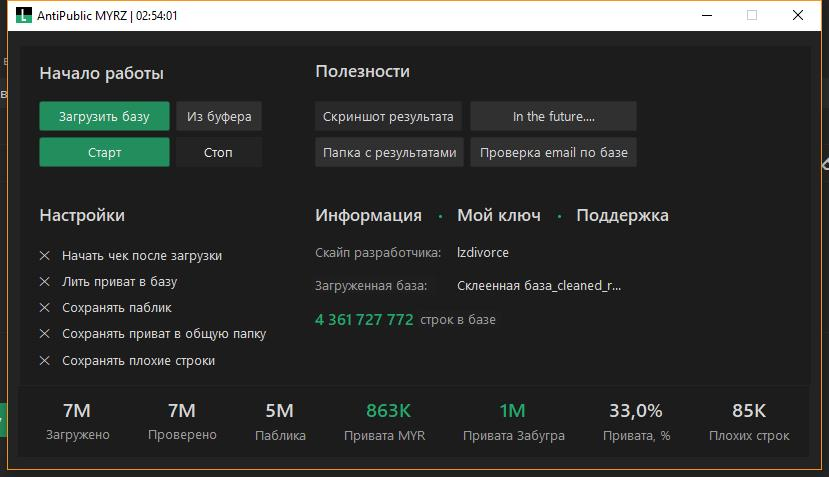Enable Сохранять приват в общую папку
829x477 pixels.
[x=45, y=334]
